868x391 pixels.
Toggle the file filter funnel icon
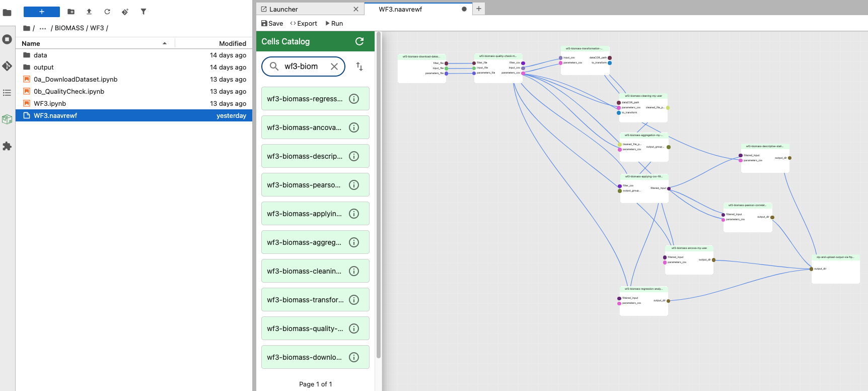pos(143,12)
